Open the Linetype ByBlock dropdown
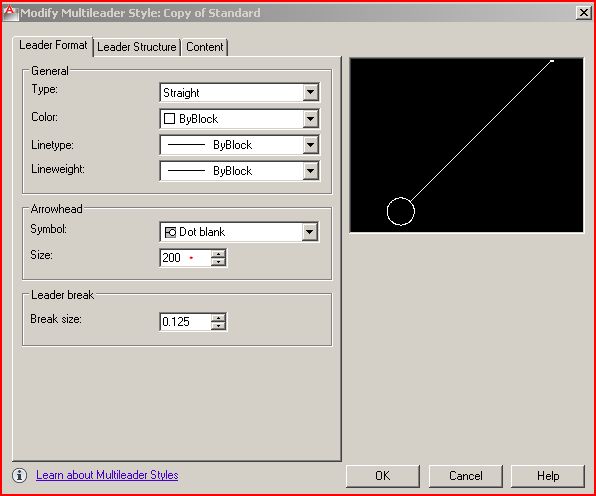Image resolution: width=596 pixels, height=496 pixels. pos(239,145)
